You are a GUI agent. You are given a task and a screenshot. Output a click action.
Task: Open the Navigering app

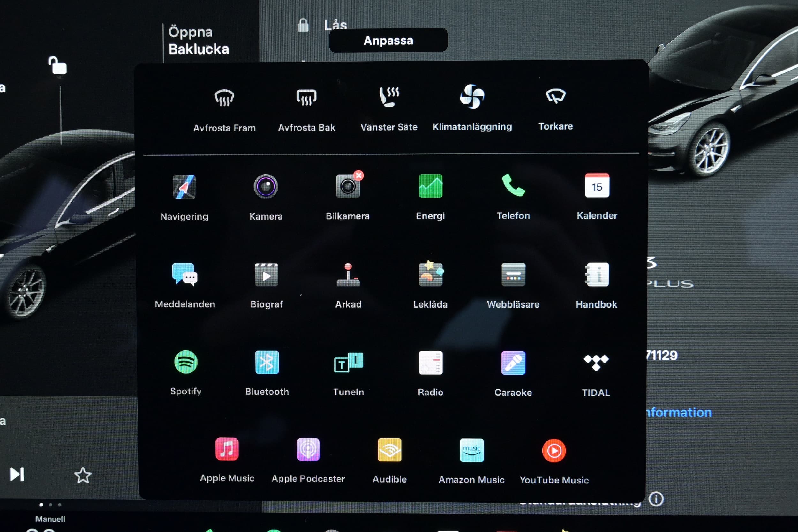(x=184, y=187)
